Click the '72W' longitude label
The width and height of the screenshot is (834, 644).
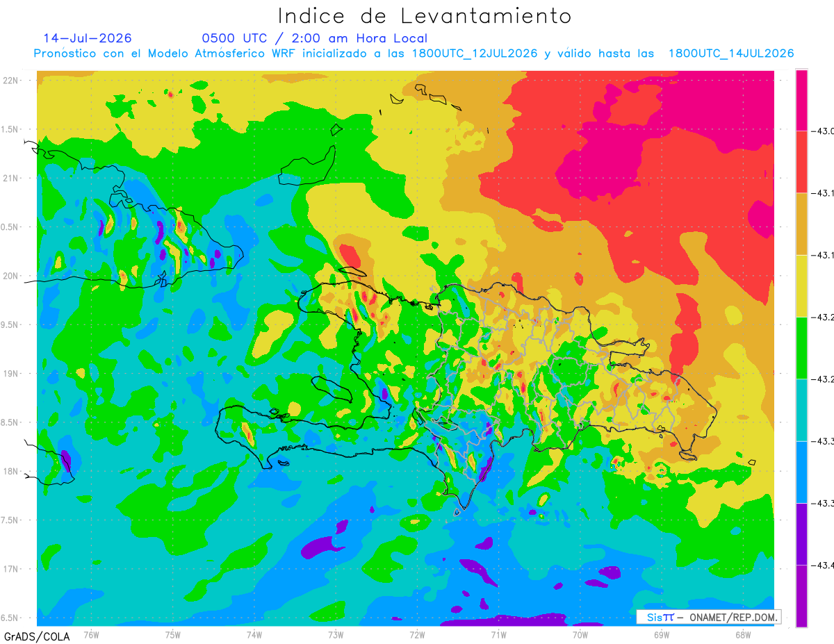click(x=417, y=634)
